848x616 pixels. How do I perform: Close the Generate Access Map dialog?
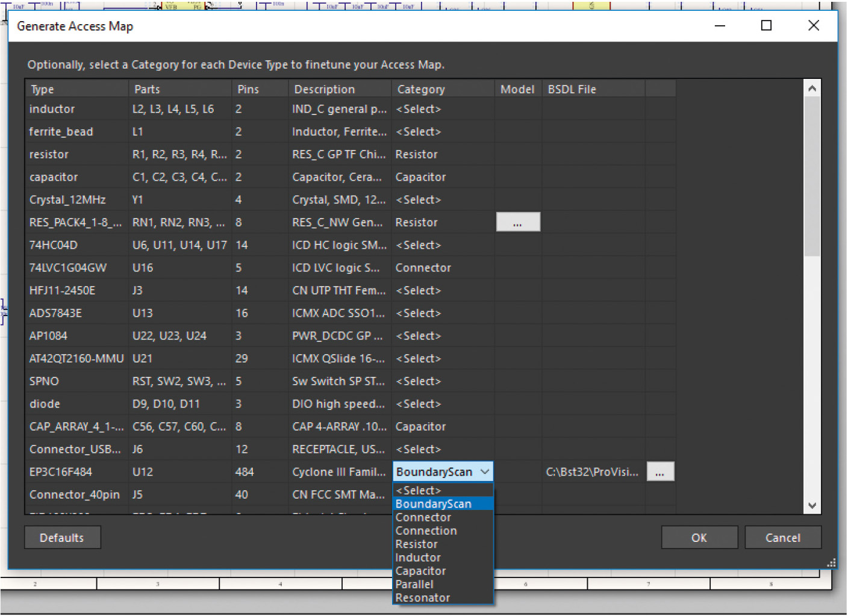coord(813,26)
